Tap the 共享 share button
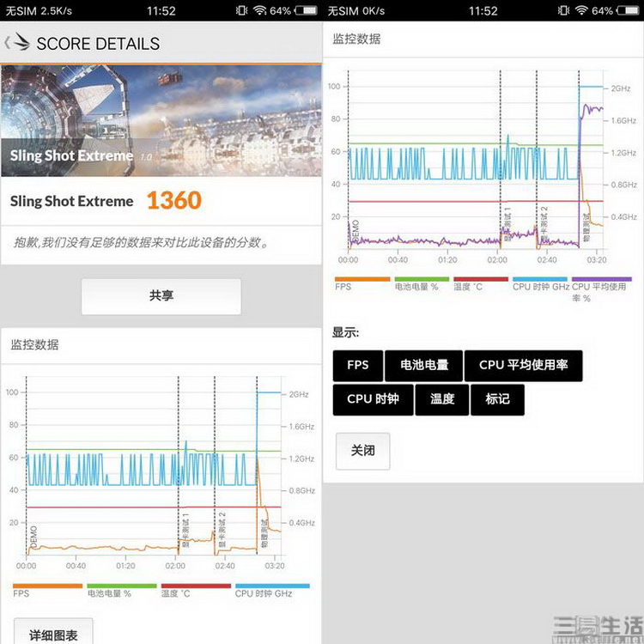Screen dimensions: 644x644 [x=161, y=296]
